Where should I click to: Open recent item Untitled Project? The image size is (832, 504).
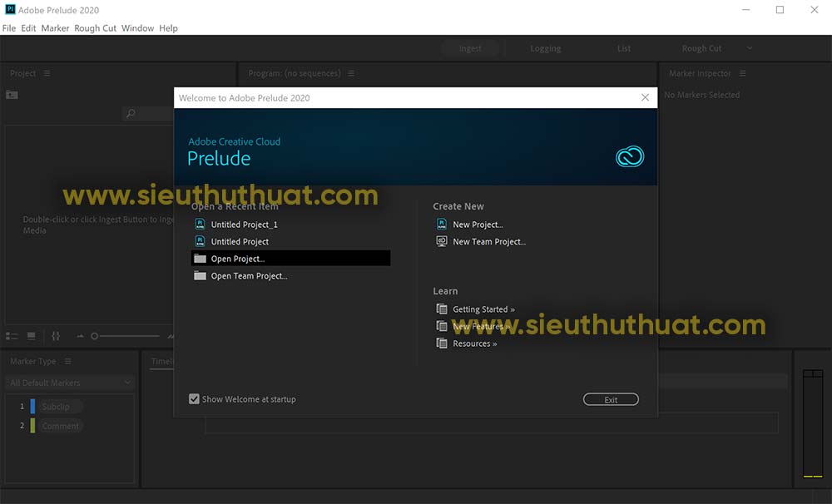coord(240,241)
